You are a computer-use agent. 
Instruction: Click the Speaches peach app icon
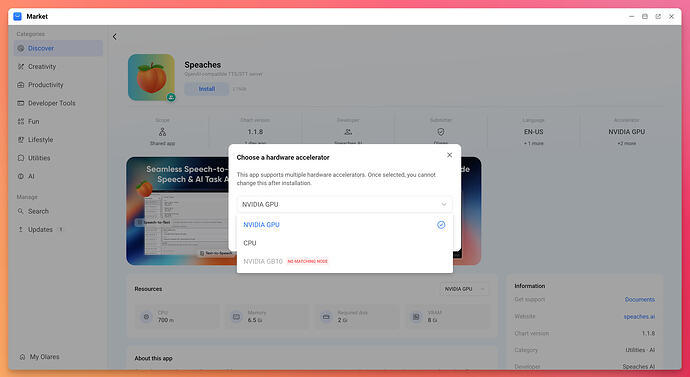coord(151,77)
